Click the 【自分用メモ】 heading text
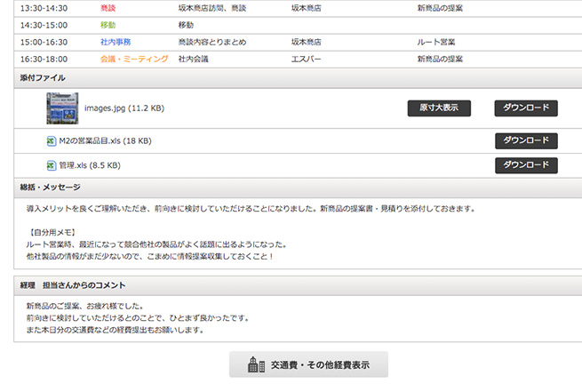This screenshot has width=582, height=392. [52, 232]
